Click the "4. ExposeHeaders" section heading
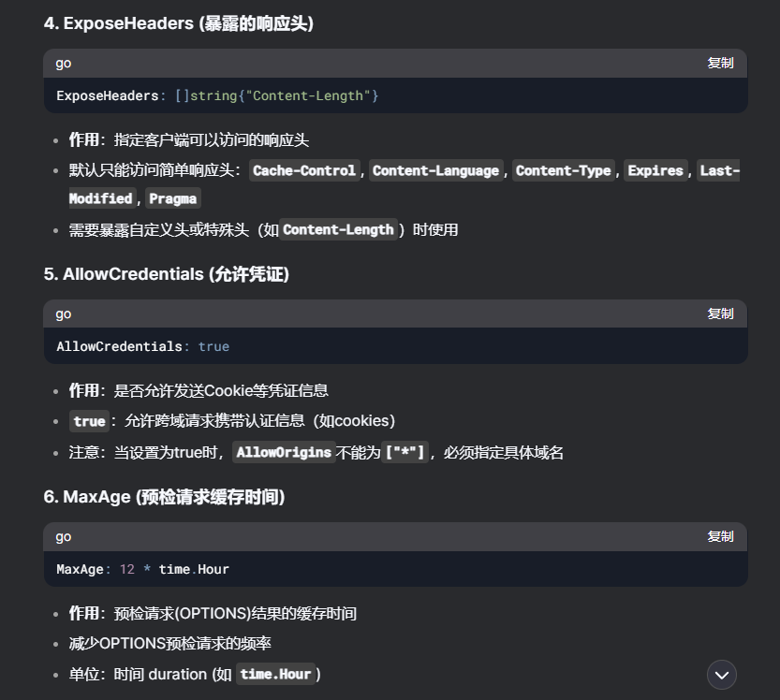This screenshot has width=780, height=700. [178, 23]
